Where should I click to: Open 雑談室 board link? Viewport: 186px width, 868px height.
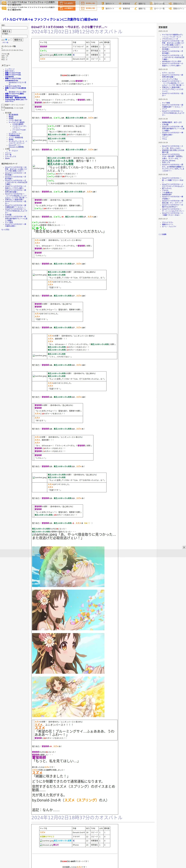tap(11, 117)
